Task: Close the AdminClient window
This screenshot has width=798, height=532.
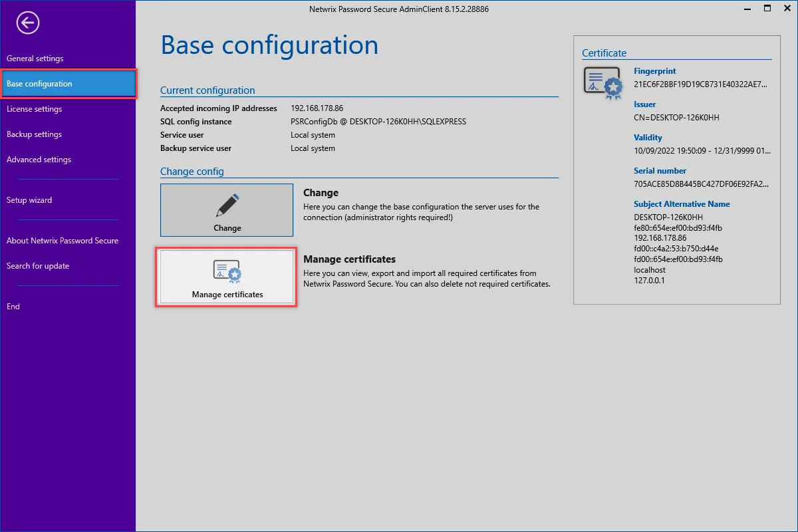Action: click(x=789, y=9)
